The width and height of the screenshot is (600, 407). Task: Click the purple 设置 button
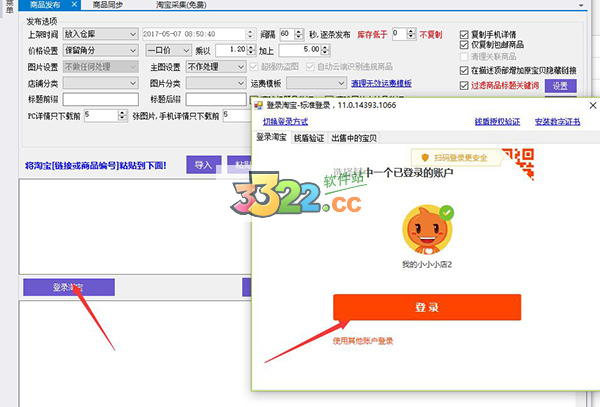pyautogui.click(x=561, y=86)
